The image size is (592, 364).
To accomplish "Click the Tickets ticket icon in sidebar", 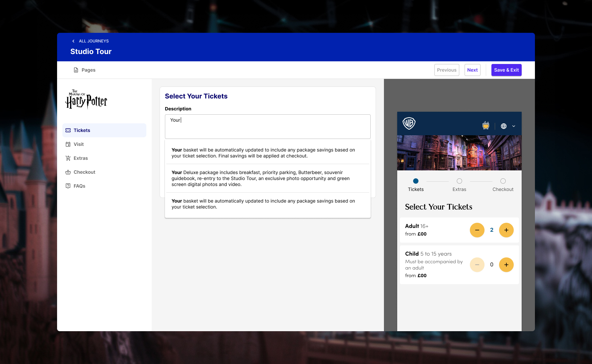I will 68,130.
